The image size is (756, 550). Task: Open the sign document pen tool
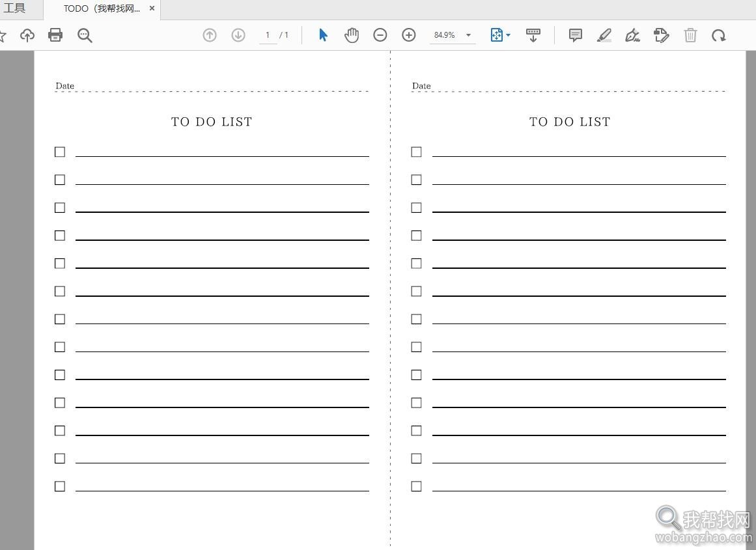pyautogui.click(x=632, y=35)
